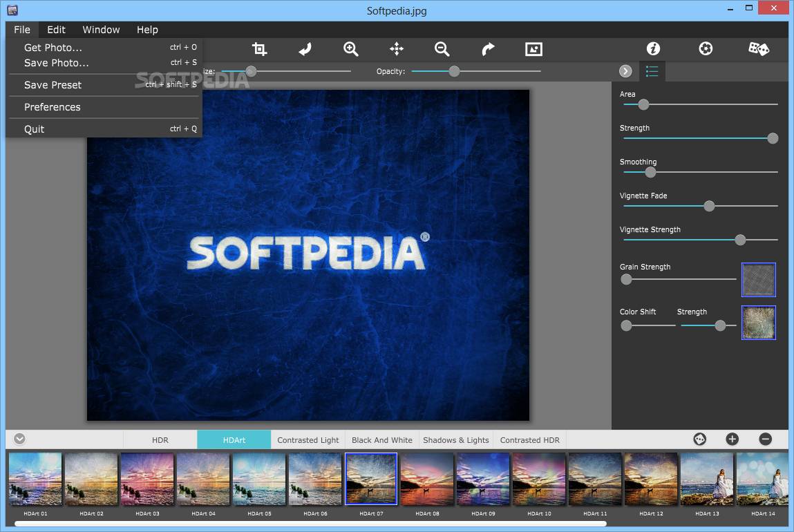Open the info icon

[653, 48]
